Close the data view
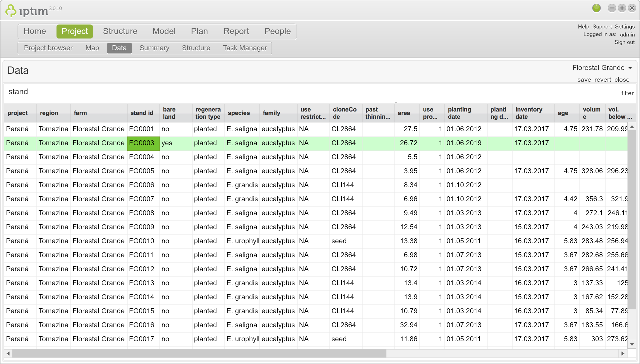This screenshot has width=640, height=364. (622, 79)
